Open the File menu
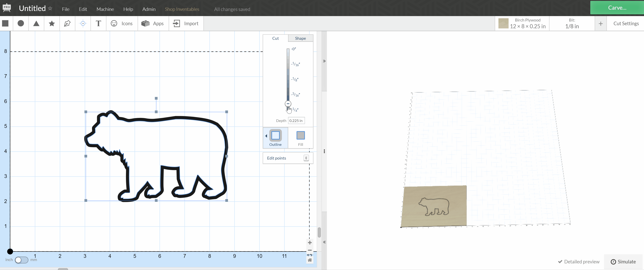Screen dimensions: 644x270 (x=66, y=9)
